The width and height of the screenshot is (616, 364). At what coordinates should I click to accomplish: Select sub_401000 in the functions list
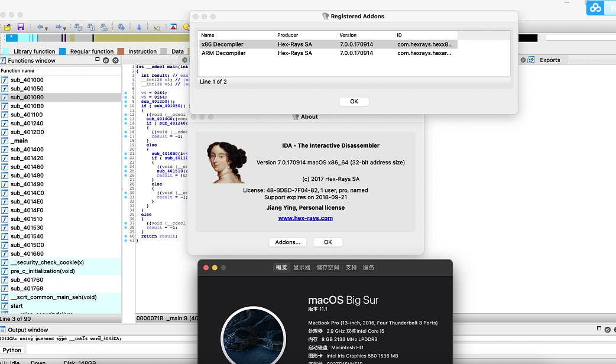coord(60,80)
